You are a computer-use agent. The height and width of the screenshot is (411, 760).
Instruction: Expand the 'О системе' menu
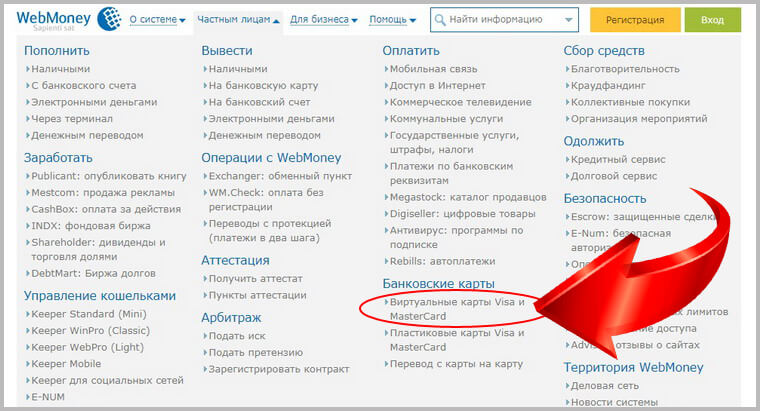point(158,19)
